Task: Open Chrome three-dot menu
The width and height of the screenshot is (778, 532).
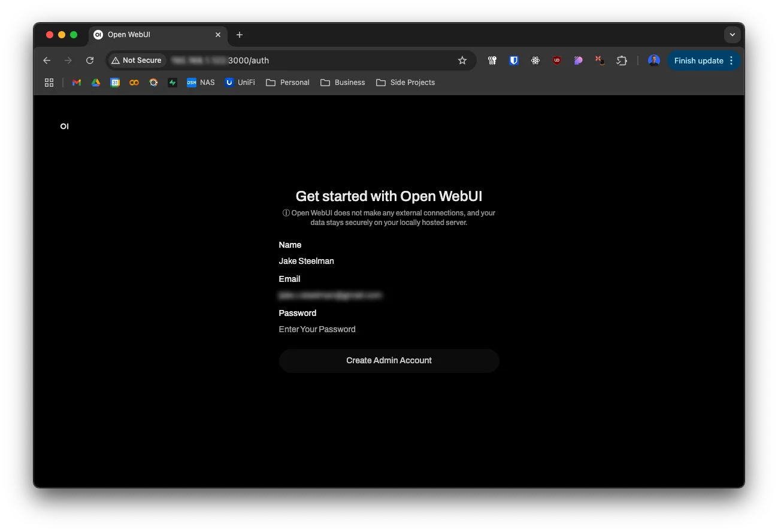Action: tap(731, 60)
